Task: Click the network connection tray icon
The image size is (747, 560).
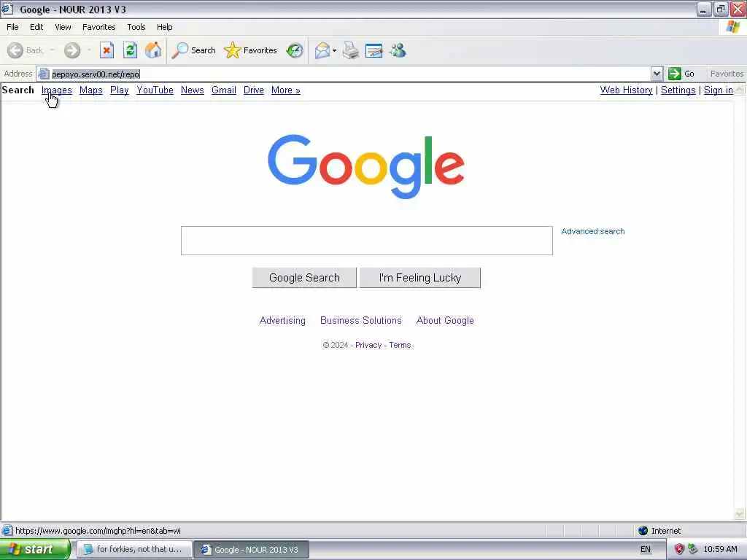Action: click(x=692, y=549)
